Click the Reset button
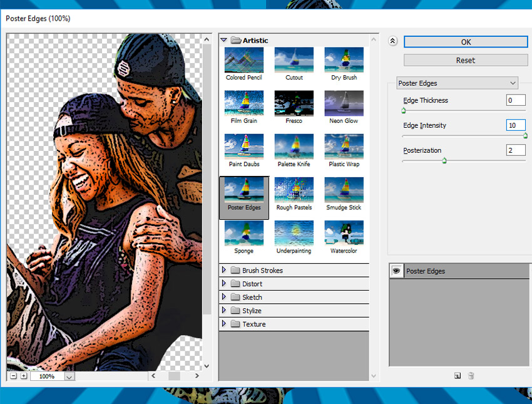The width and height of the screenshot is (532, 404). pyautogui.click(x=465, y=60)
